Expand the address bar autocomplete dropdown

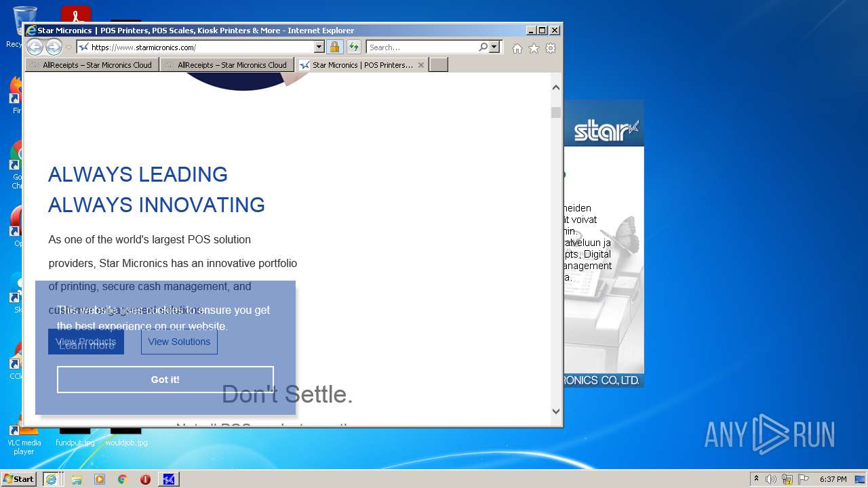click(x=319, y=47)
